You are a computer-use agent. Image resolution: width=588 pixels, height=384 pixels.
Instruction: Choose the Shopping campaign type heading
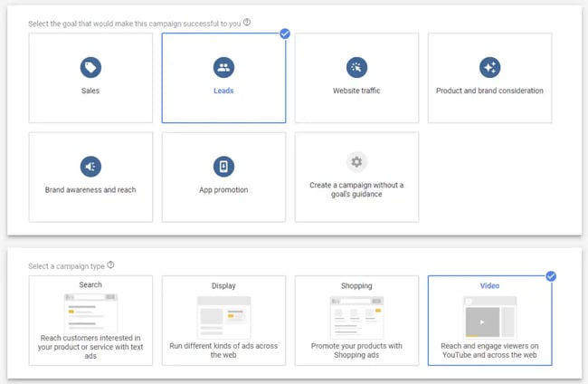[x=356, y=285]
